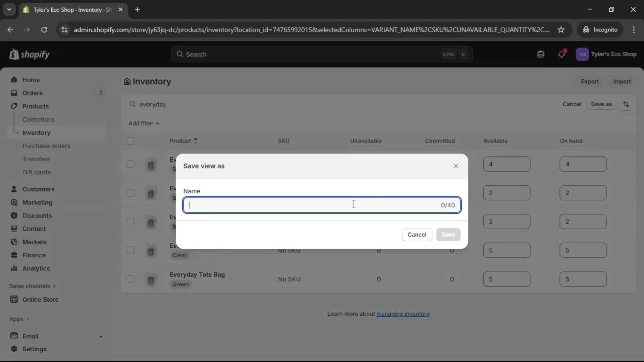
Task: Check the Everyday Tote Bag row checkbox
Action: pyautogui.click(x=130, y=279)
